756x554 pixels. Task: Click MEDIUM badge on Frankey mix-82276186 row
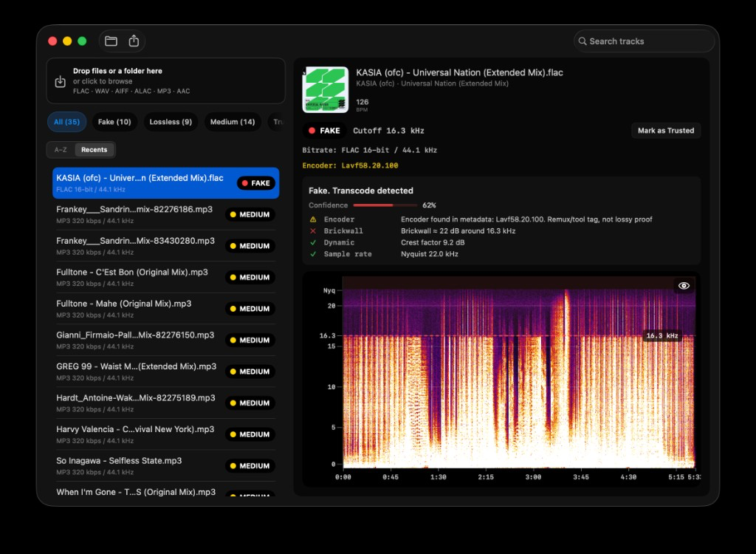[250, 215]
